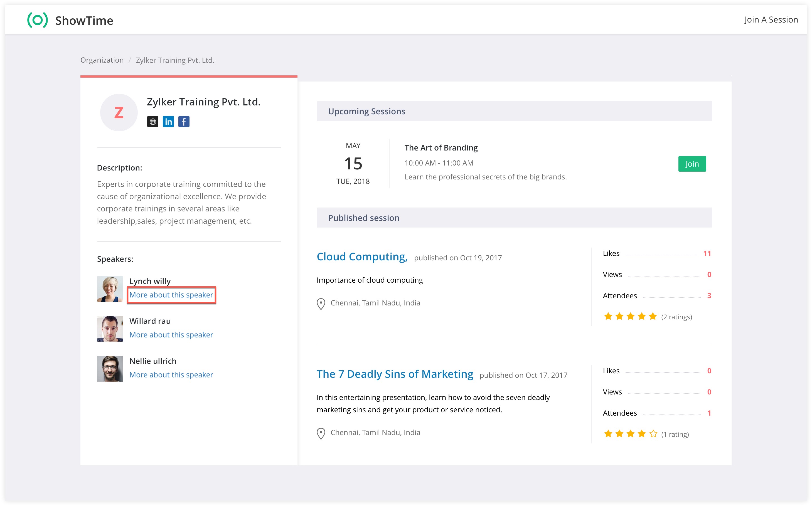
Task: Click Join A Session in header
Action: [771, 20]
